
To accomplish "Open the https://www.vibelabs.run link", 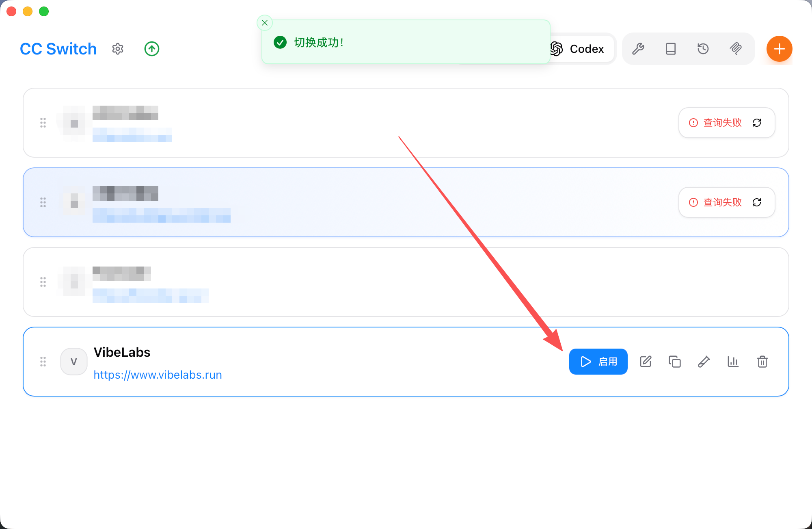I will tap(158, 375).
